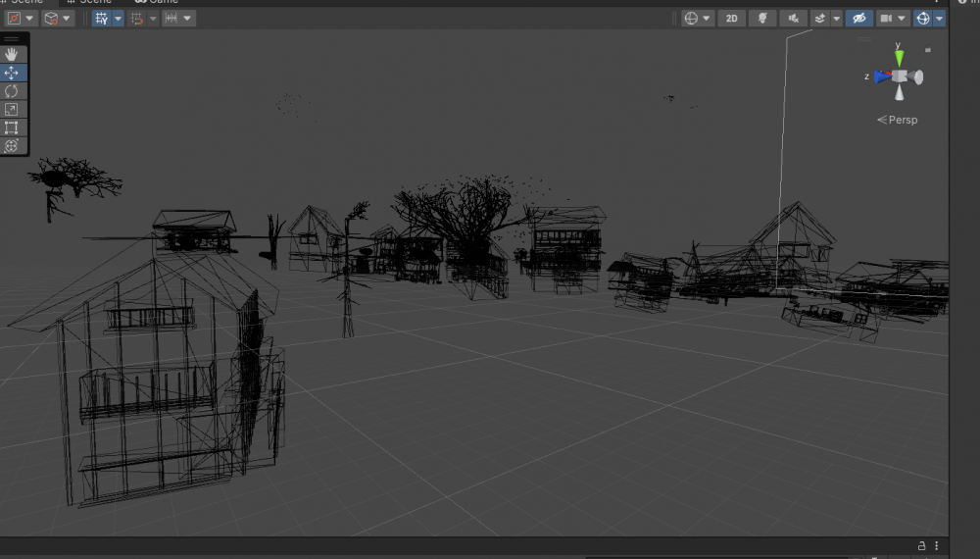
Task: Select the combined Transform tool
Action: (11, 146)
